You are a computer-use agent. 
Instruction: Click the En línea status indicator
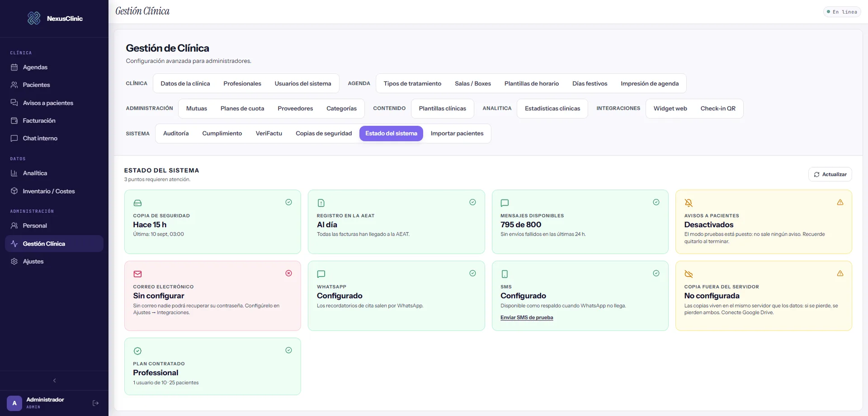pos(842,12)
